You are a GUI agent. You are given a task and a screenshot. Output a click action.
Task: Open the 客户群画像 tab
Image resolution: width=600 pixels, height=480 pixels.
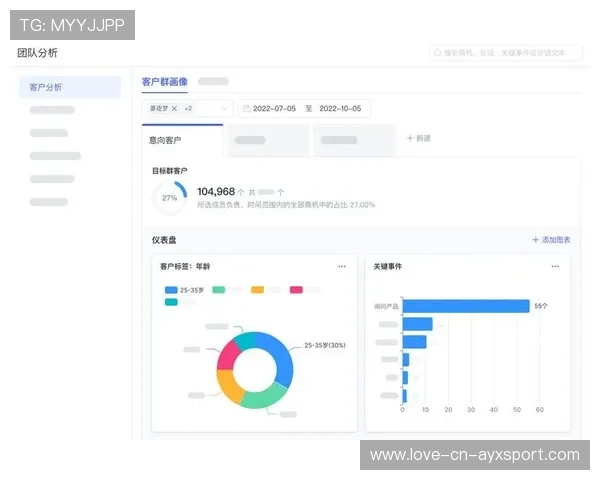pos(165,82)
